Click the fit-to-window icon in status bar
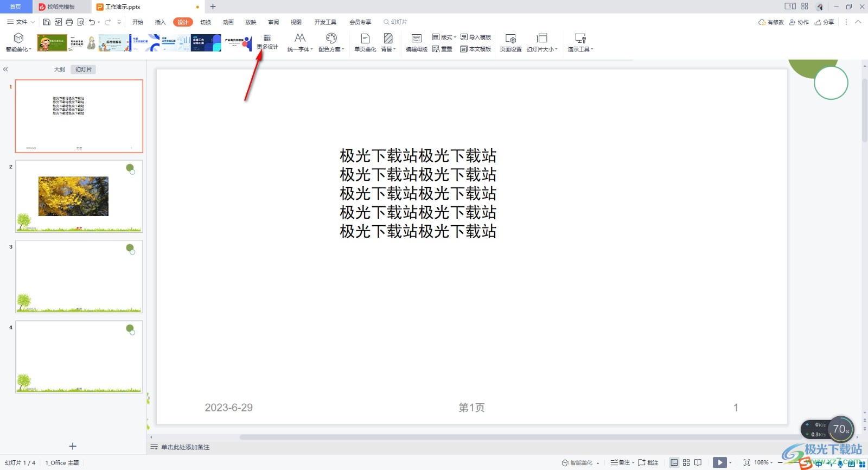This screenshot has width=868, height=470. point(746,462)
